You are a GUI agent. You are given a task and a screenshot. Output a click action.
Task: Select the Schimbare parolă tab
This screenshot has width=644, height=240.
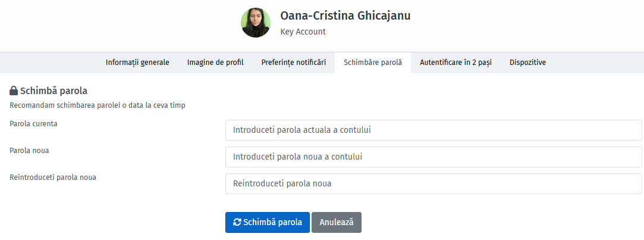click(x=372, y=63)
